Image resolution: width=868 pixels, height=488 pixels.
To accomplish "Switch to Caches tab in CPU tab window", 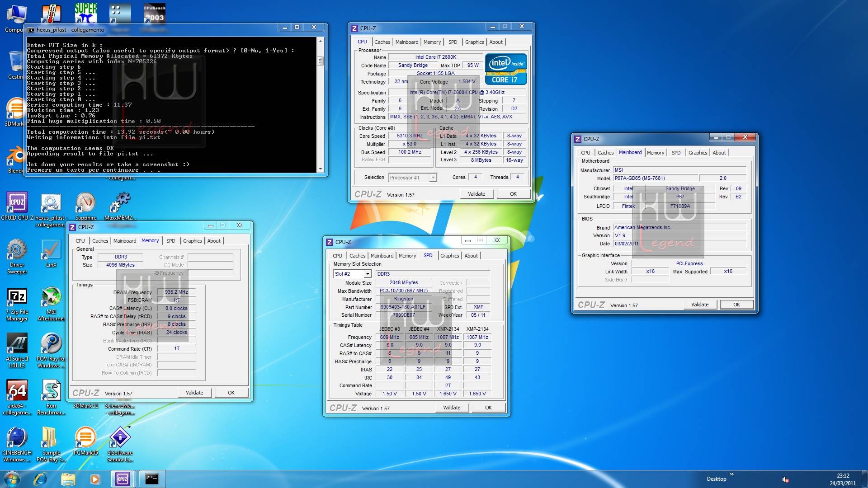I will point(382,42).
